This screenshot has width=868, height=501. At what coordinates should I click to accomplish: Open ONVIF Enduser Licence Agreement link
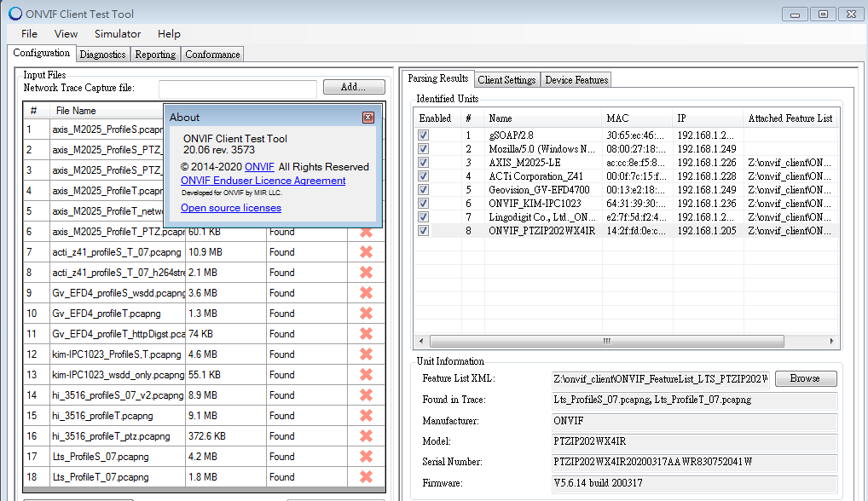coord(263,181)
